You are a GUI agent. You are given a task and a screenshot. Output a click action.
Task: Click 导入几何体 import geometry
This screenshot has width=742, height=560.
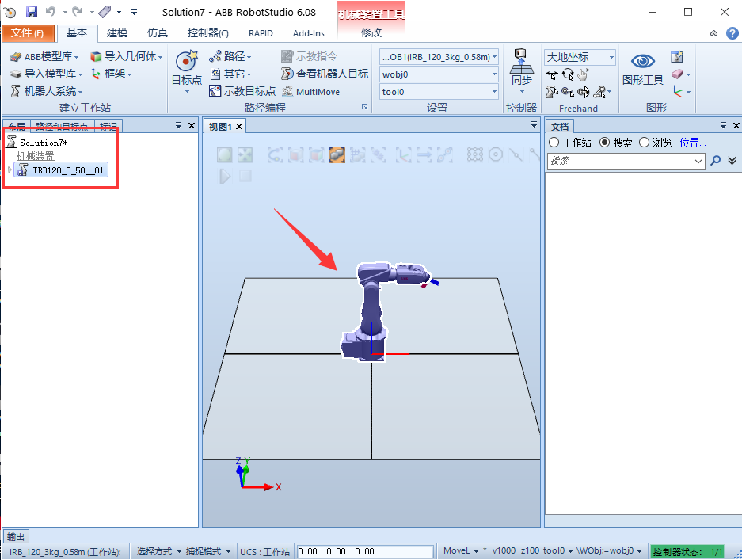[127, 57]
